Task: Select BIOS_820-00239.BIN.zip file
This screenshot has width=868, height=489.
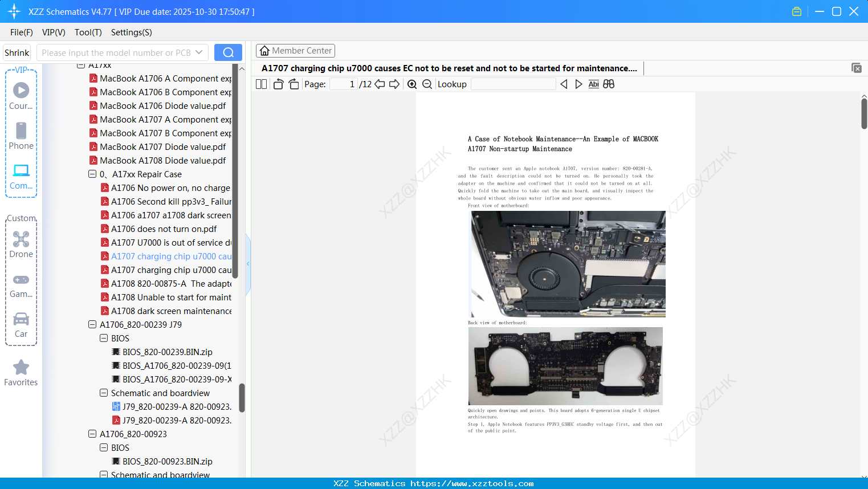Action: [162, 352]
